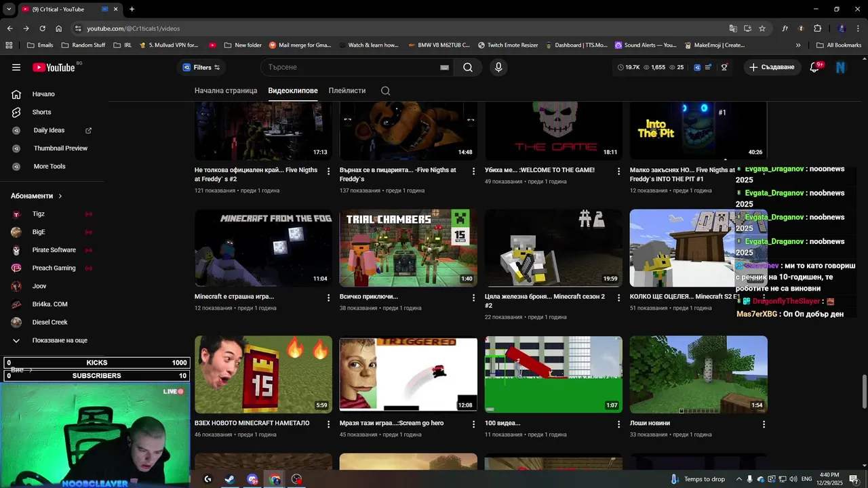Viewport: 868px width, 488px height.
Task: Open video titled Мразя тази игра Scream go hero
Action: pyautogui.click(x=391, y=423)
